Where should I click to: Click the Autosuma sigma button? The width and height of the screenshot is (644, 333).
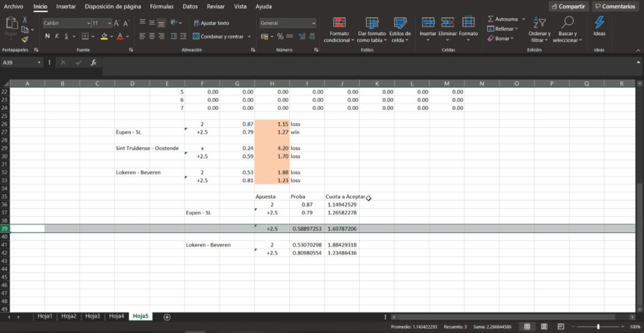504,19
